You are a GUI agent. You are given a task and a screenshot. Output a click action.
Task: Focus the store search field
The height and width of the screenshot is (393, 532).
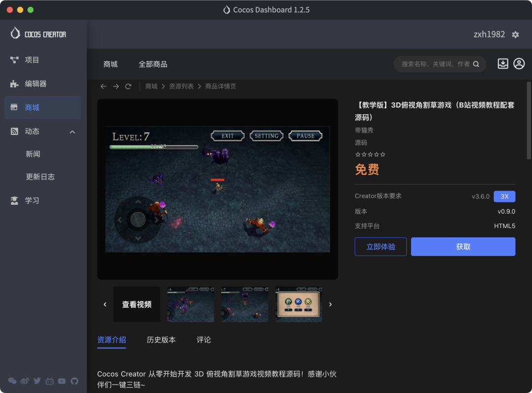(x=440, y=64)
